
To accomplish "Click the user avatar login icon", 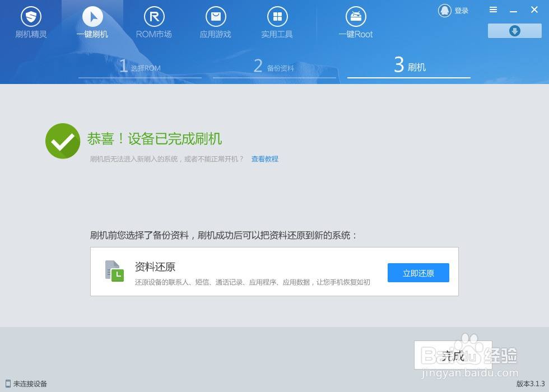I will tap(445, 11).
